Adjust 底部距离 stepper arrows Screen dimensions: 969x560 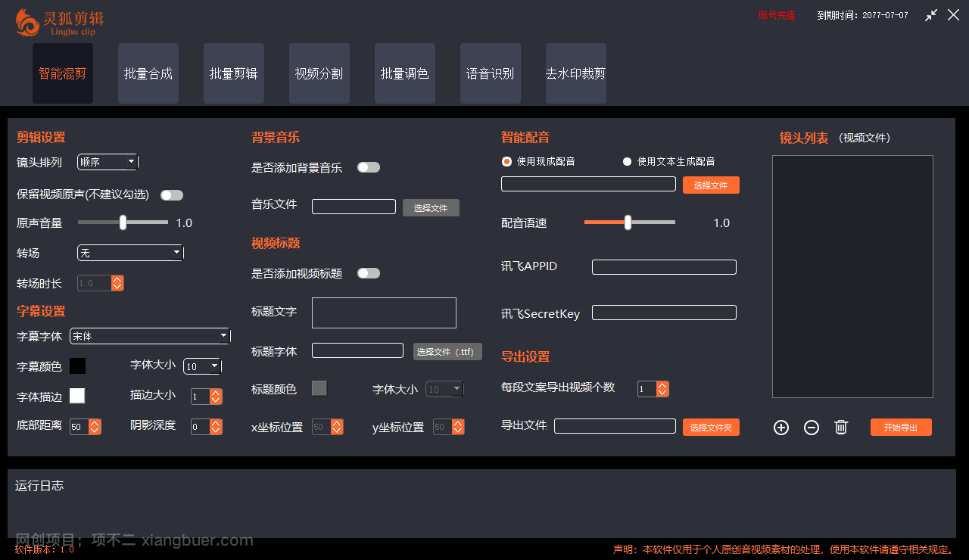95,427
